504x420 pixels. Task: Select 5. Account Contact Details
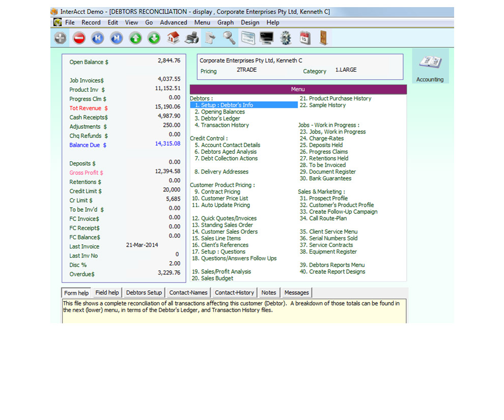227,145
